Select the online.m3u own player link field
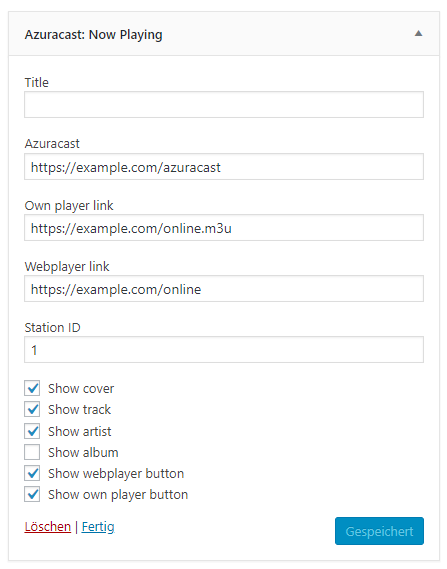 (224, 228)
